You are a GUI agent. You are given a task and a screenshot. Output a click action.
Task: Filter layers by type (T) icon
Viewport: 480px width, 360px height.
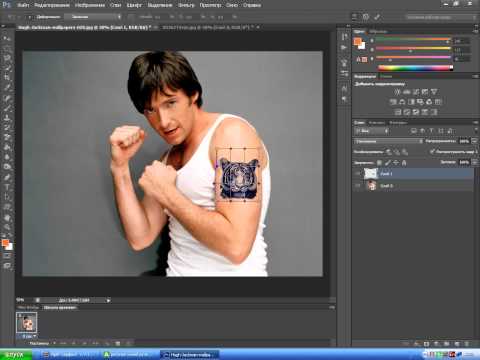point(431,131)
